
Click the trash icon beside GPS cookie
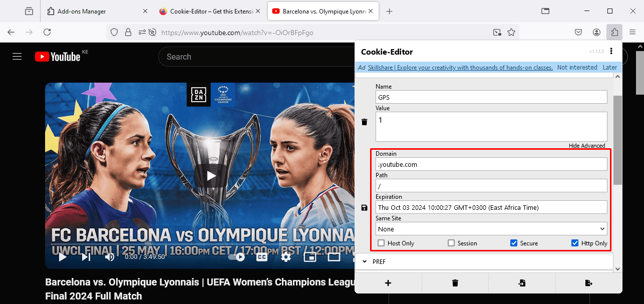tap(365, 122)
